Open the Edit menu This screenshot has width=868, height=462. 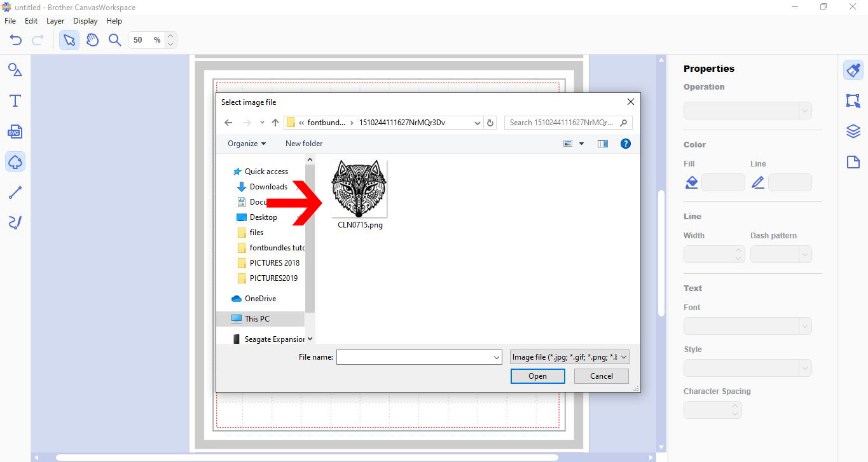click(x=31, y=21)
